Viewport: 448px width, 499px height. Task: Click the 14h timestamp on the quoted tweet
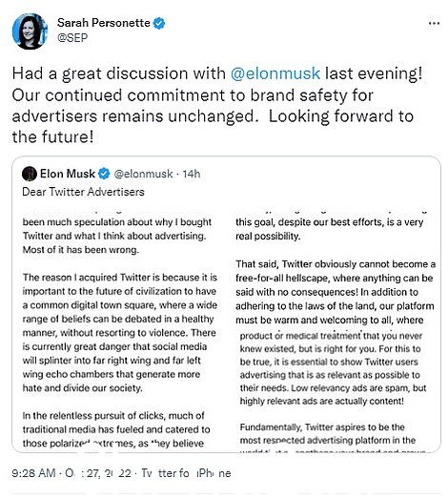(x=192, y=174)
